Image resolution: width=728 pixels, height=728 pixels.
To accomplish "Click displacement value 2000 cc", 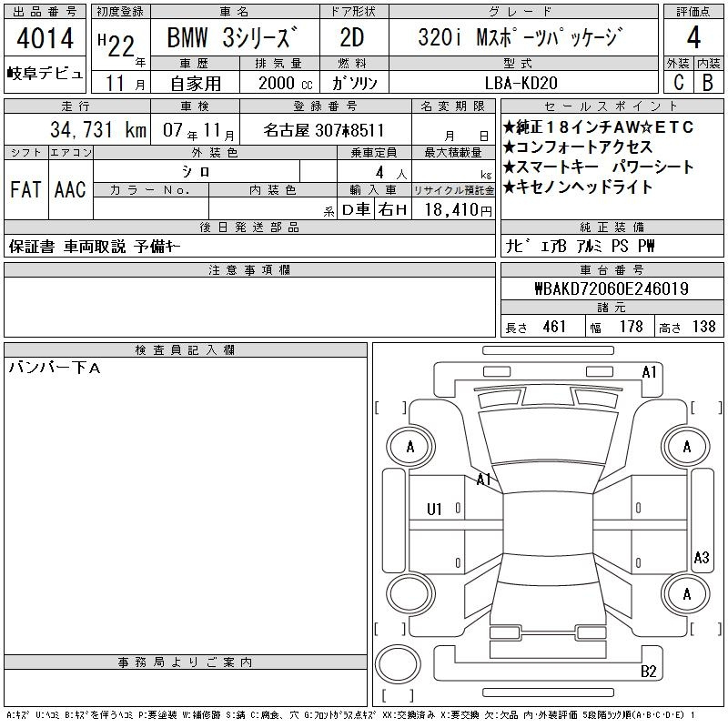I will click(x=285, y=83).
